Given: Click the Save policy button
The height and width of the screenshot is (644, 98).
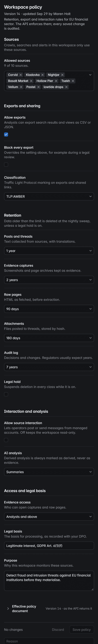Looking at the screenshot, I should (82, 630).
